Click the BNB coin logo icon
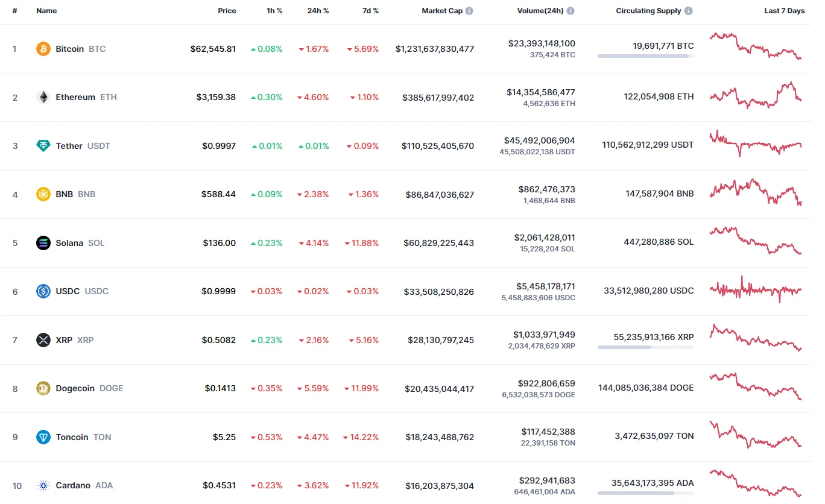 (x=43, y=194)
